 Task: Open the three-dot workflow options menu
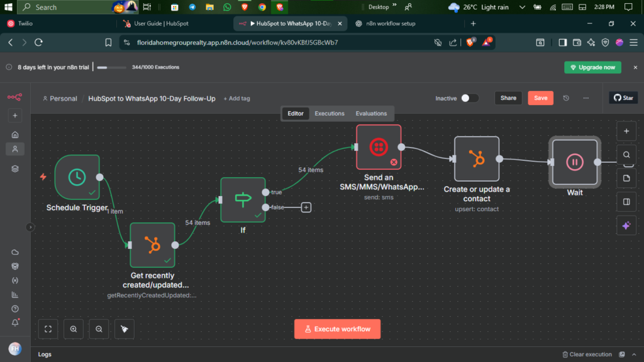(586, 98)
